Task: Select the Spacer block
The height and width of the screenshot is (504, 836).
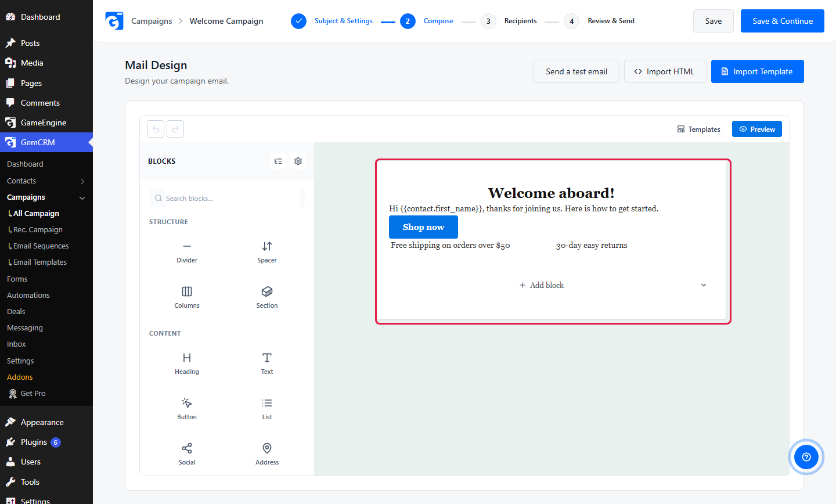Action: click(267, 253)
